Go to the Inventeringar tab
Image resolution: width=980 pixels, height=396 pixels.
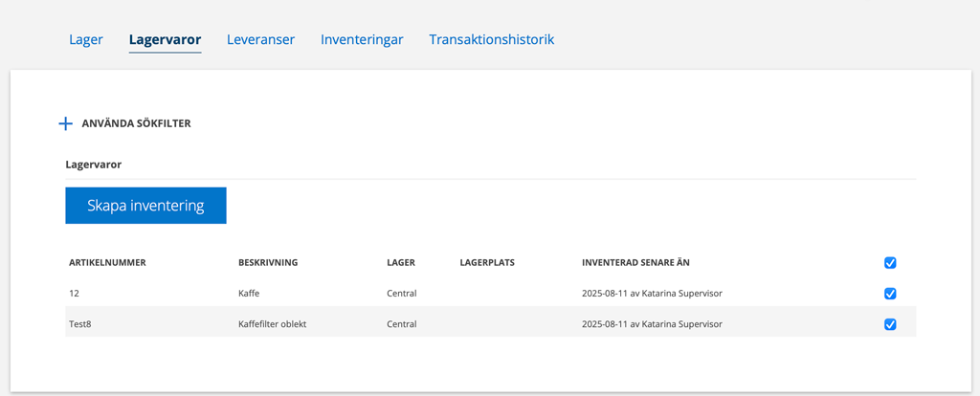click(362, 39)
